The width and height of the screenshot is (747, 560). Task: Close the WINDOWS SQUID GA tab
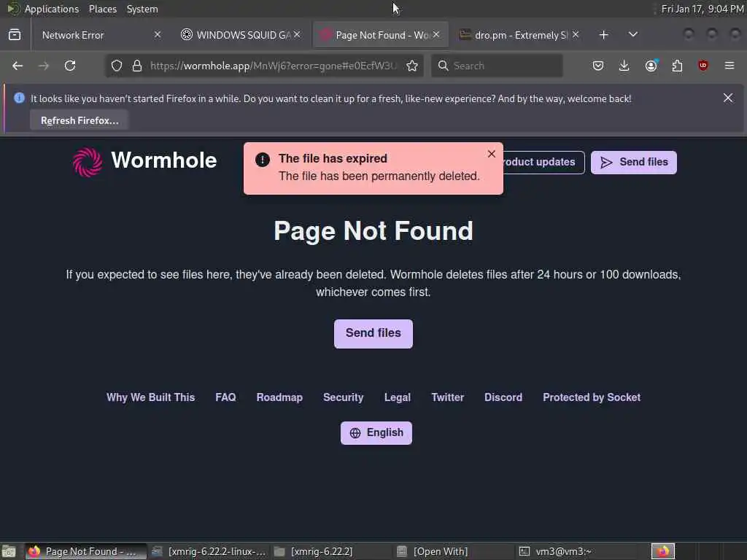297,35
